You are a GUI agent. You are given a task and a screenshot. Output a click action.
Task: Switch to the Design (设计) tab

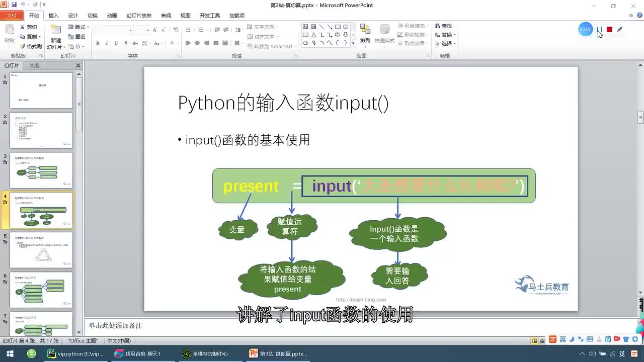click(x=73, y=16)
